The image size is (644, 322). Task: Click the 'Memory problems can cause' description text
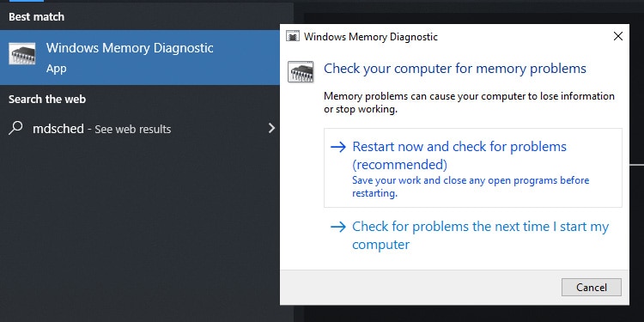point(469,103)
